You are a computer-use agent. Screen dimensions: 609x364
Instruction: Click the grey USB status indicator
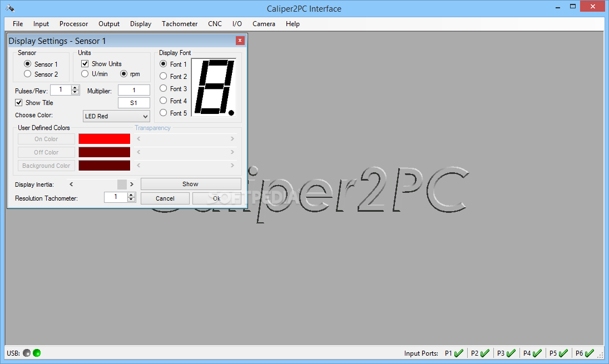27,353
